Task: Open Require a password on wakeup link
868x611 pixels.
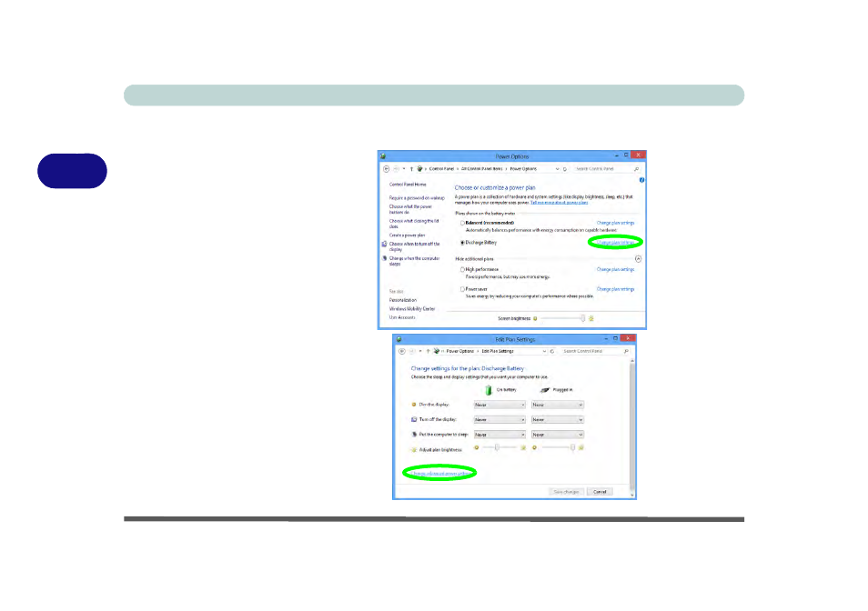Action: [x=417, y=198]
